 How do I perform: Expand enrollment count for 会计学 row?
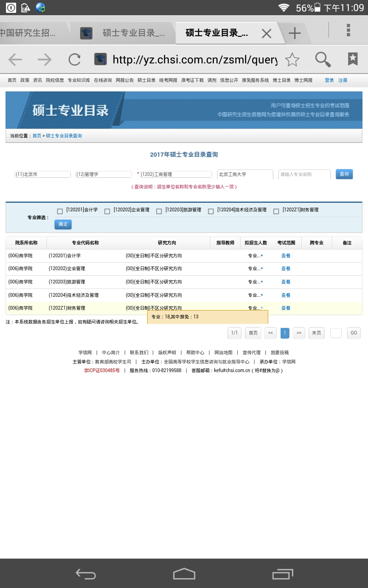[x=256, y=255]
